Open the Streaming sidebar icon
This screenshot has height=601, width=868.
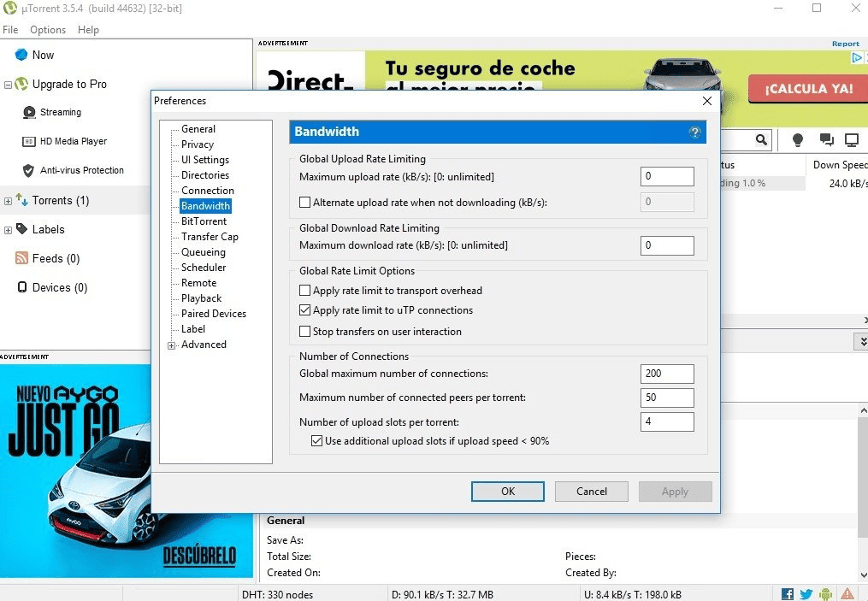(29, 112)
